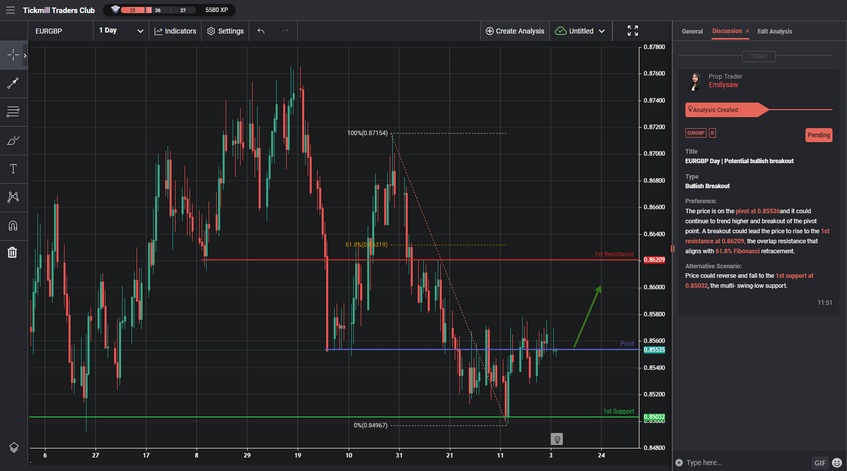Click the side panel collapse handle

pos(673,249)
